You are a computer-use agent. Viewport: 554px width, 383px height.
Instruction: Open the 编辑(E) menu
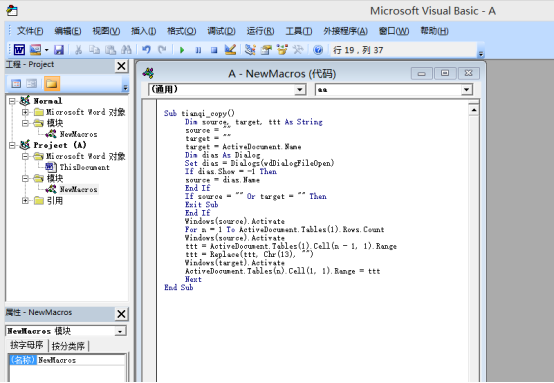tap(67, 31)
